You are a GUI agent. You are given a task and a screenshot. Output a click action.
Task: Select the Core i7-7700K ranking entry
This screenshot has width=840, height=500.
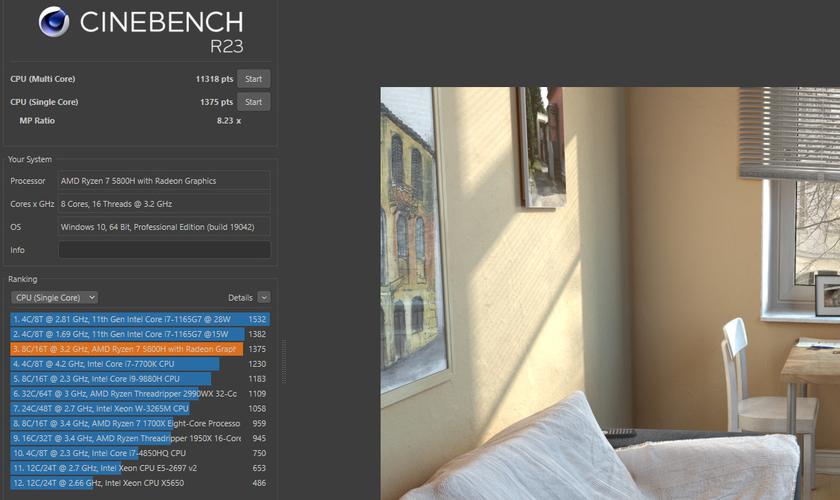pos(140,364)
